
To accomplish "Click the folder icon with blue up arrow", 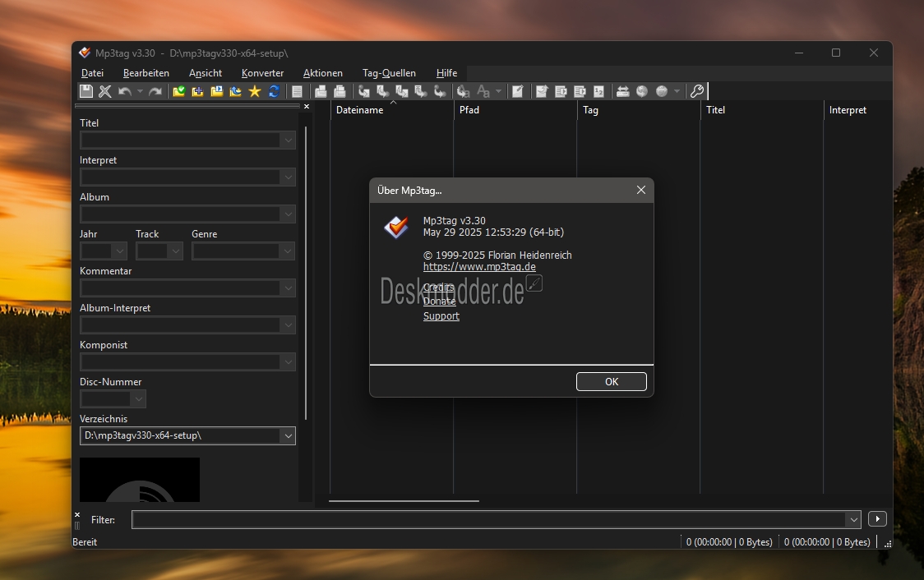I will pyautogui.click(x=236, y=91).
